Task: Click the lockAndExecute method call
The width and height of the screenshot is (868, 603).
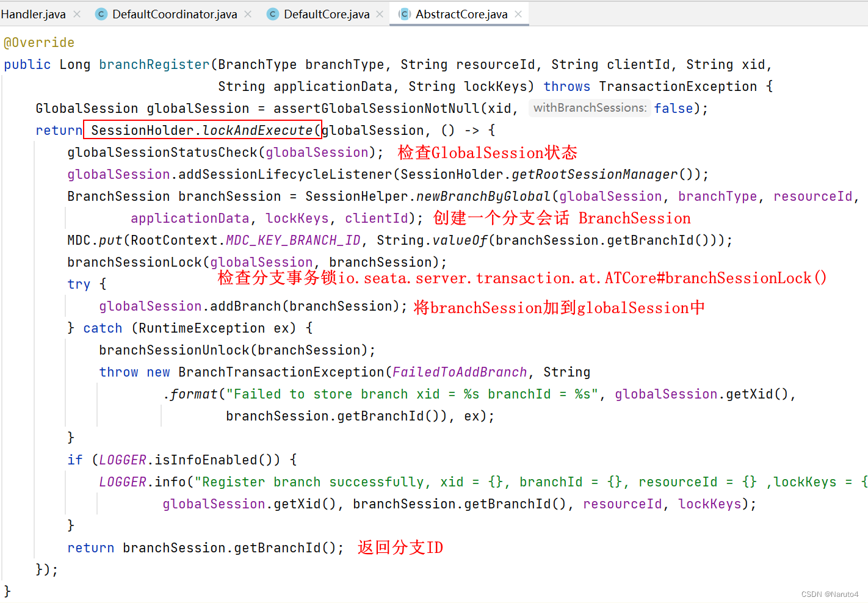Action: (x=257, y=131)
